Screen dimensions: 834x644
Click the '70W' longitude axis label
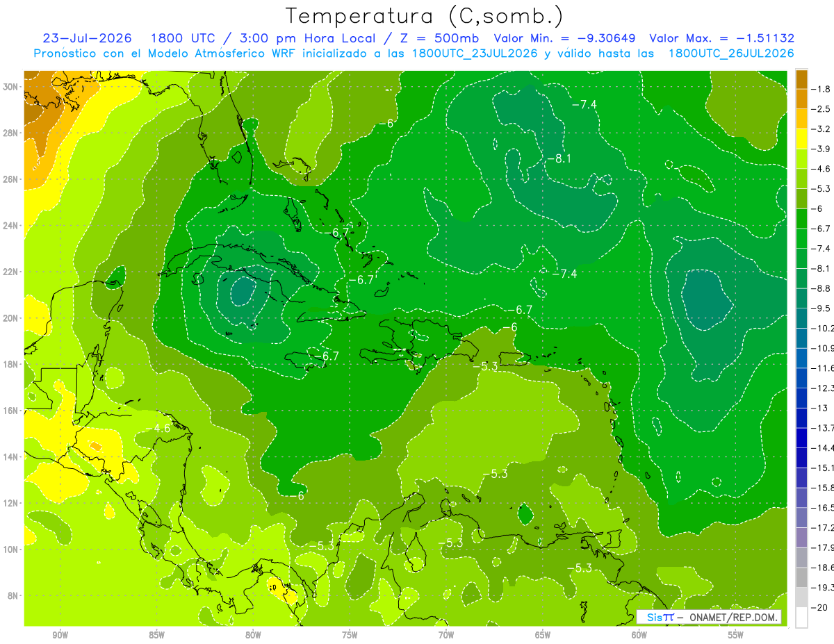coord(446,635)
